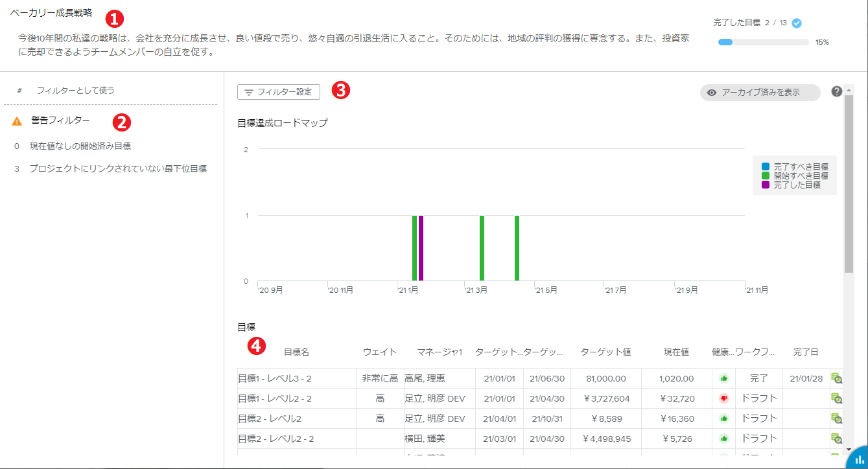The image size is (868, 469).
Task: Sort by ターゲット値 column header
Action: (605, 352)
